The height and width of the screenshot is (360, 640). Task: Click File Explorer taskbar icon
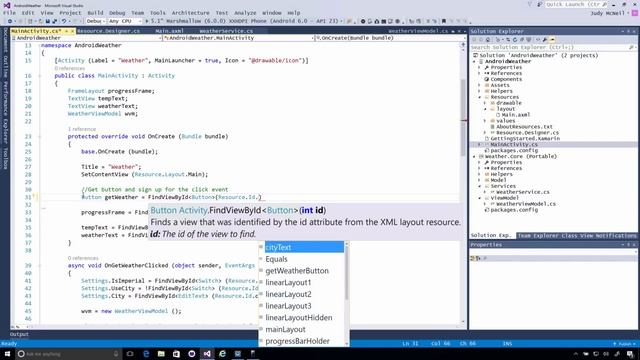(161, 354)
